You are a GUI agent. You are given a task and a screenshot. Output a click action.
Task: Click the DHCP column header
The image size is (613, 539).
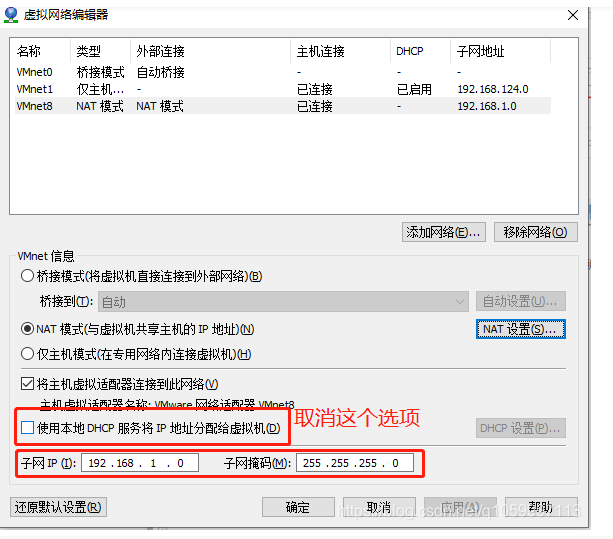[x=421, y=51]
